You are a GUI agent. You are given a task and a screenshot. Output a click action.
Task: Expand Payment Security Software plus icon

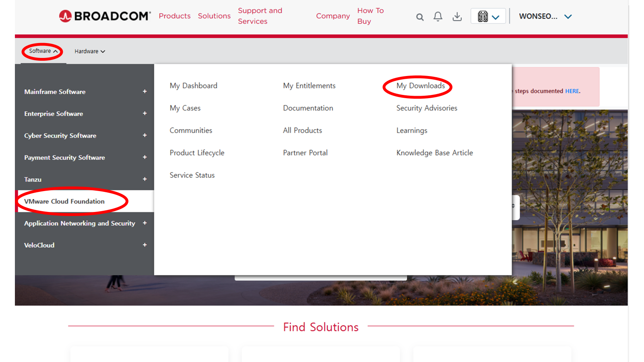[144, 157]
